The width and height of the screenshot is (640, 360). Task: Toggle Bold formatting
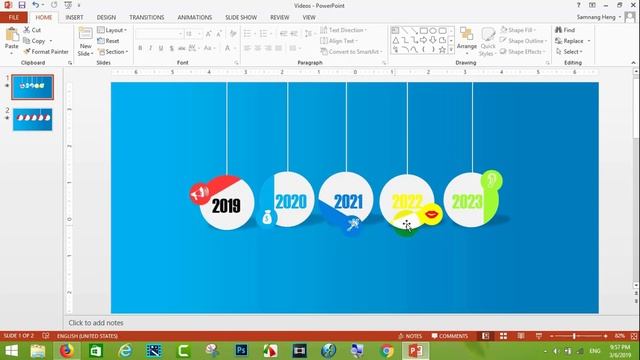(140, 48)
